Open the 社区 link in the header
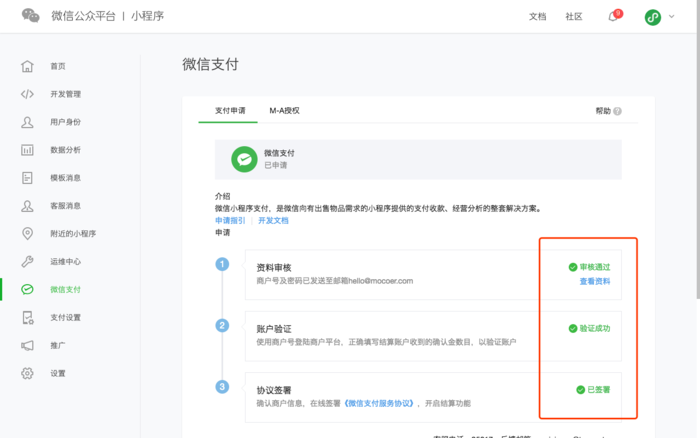This screenshot has width=700, height=438. [x=574, y=17]
